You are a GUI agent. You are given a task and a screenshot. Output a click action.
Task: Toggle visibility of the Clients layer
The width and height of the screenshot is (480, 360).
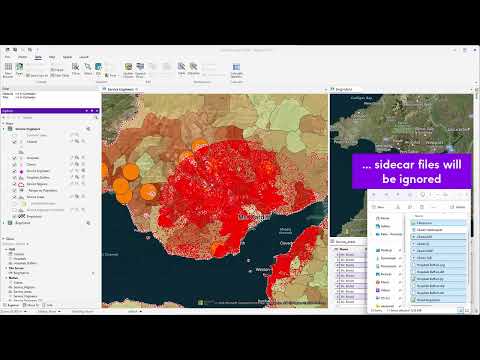coord(14,164)
